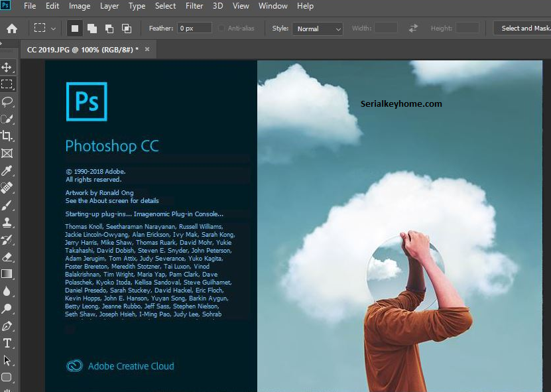
Task: Select the Eraser tool
Action: 7,257
